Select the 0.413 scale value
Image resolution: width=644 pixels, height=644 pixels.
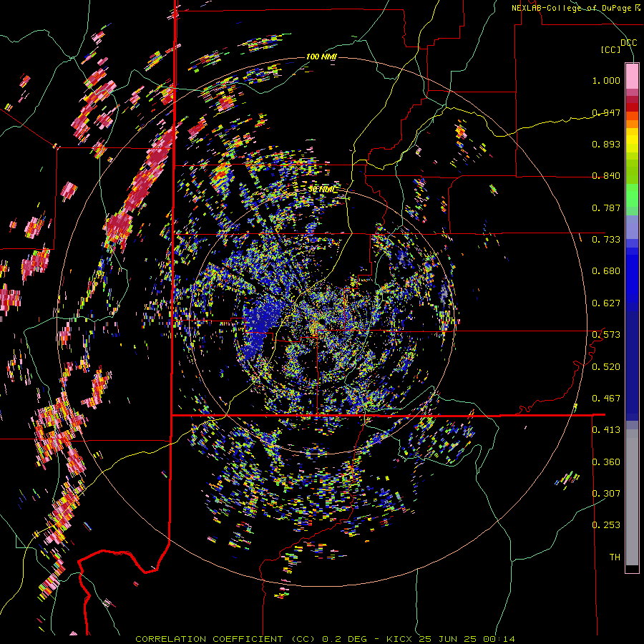point(606,430)
